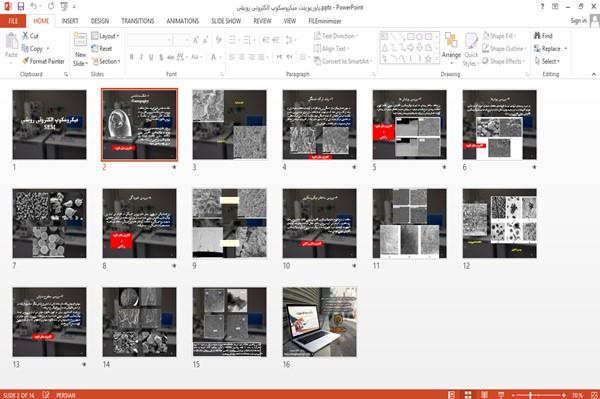Viewport: 600px width, 399px height.
Task: Click the Increase Font Size icon
Action: (196, 40)
